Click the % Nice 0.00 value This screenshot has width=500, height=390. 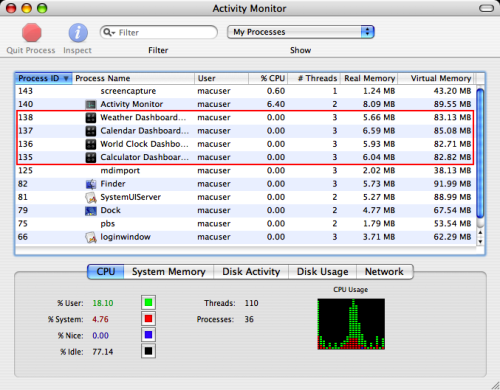click(x=100, y=335)
